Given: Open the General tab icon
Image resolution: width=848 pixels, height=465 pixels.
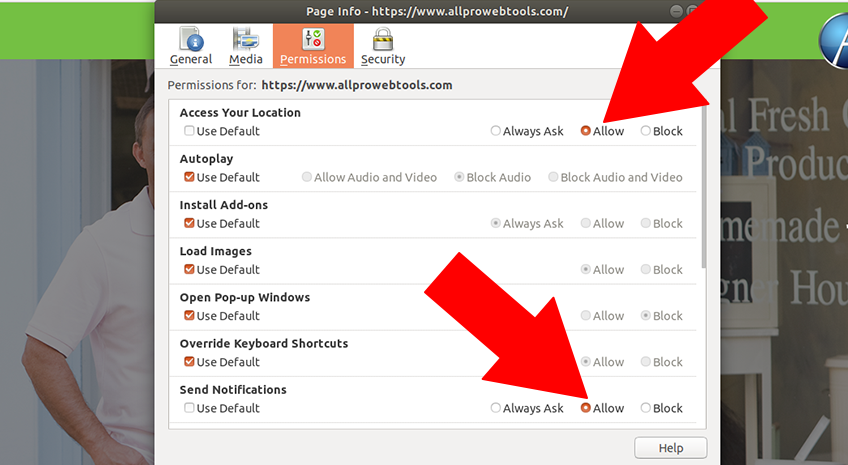Looking at the screenshot, I should pos(191,38).
